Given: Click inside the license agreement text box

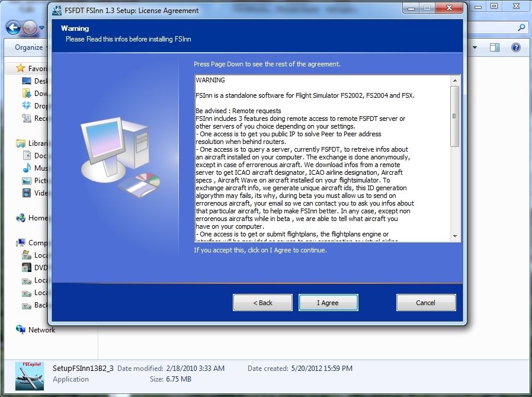Looking at the screenshot, I should tap(323, 158).
